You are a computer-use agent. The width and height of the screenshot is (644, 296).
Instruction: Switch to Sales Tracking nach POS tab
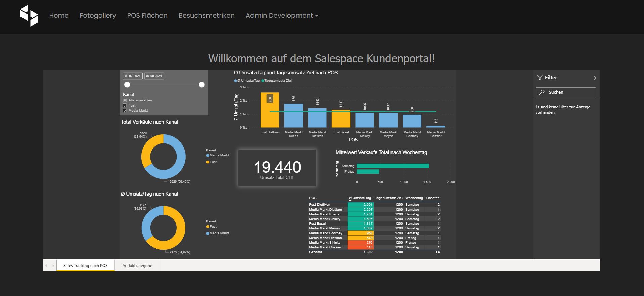86,265
